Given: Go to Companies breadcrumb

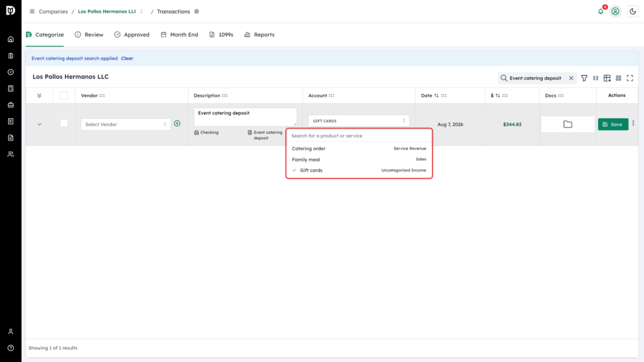Looking at the screenshot, I should tap(53, 11).
